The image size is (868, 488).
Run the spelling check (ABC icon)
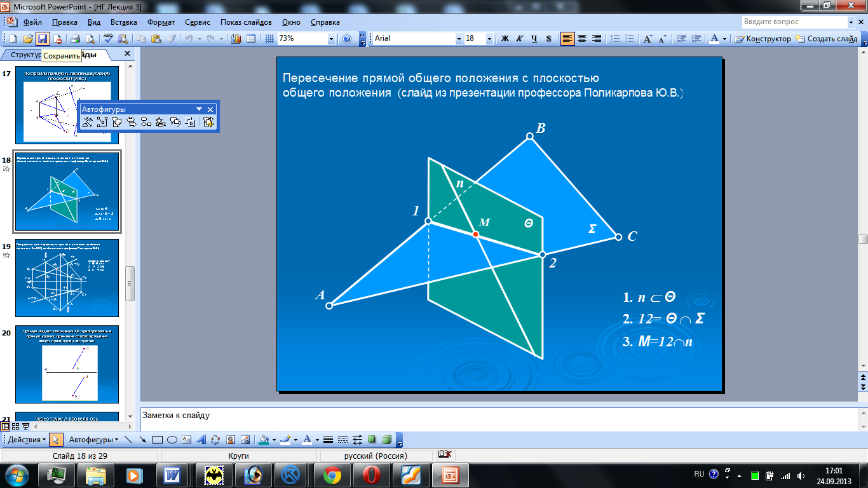coord(109,38)
